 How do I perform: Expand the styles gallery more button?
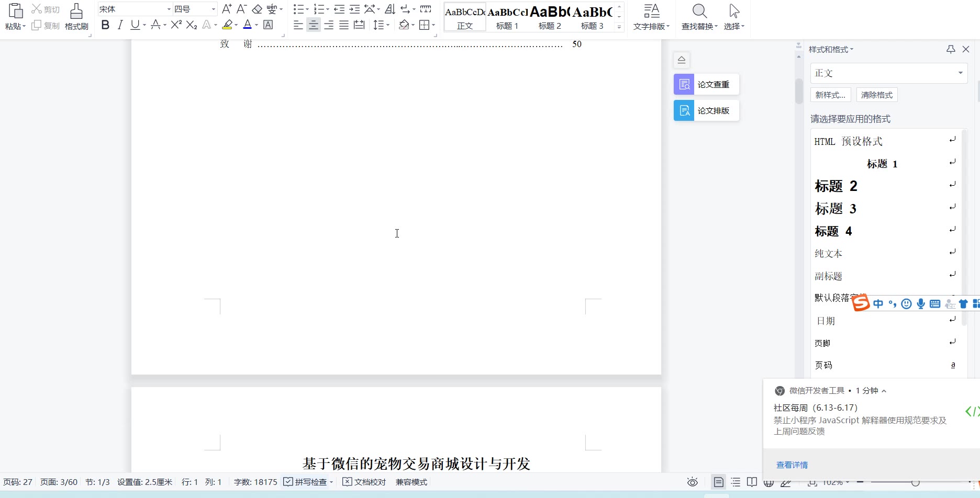point(619,27)
